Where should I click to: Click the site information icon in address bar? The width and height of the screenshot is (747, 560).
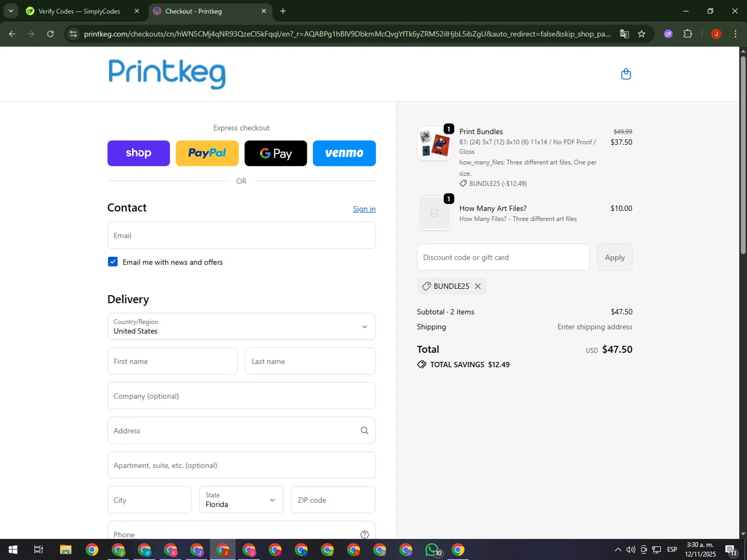pyautogui.click(x=73, y=34)
